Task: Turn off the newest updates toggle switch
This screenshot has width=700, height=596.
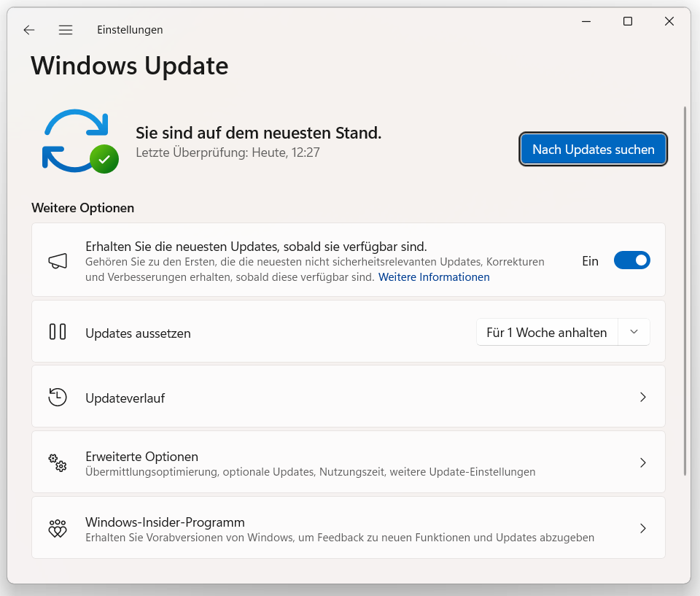Action: (x=631, y=260)
